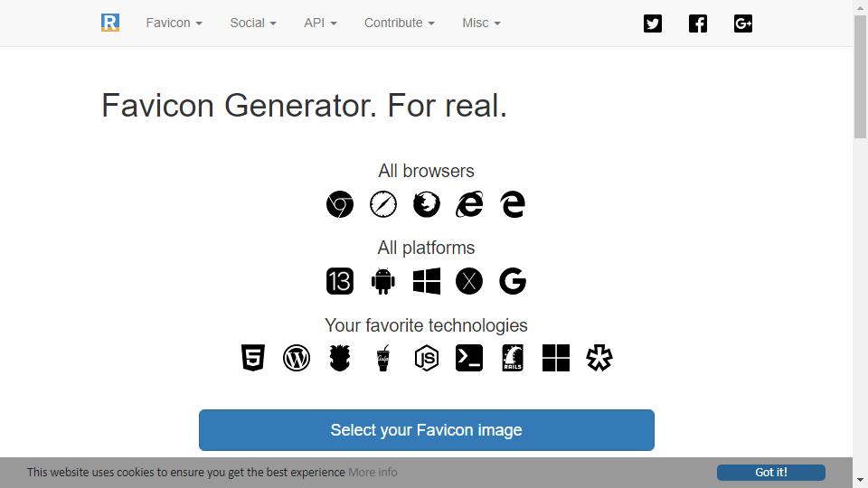868x488 pixels.
Task: Click the Internet Explorer icon
Action: coord(469,204)
